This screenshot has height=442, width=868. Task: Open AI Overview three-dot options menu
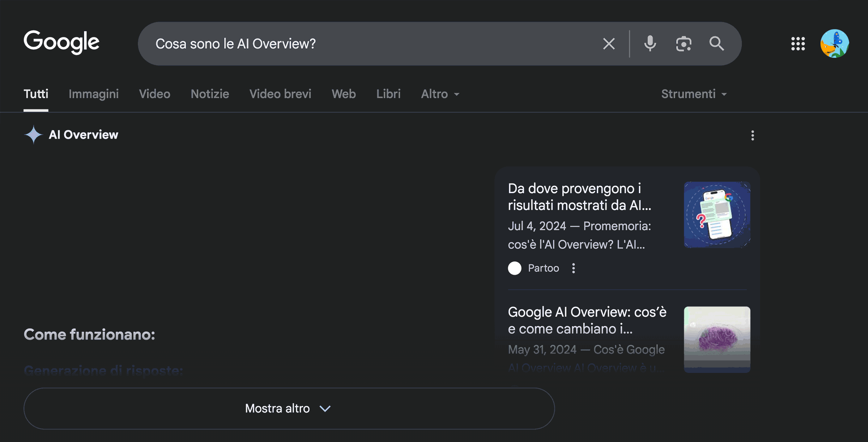[x=752, y=135]
